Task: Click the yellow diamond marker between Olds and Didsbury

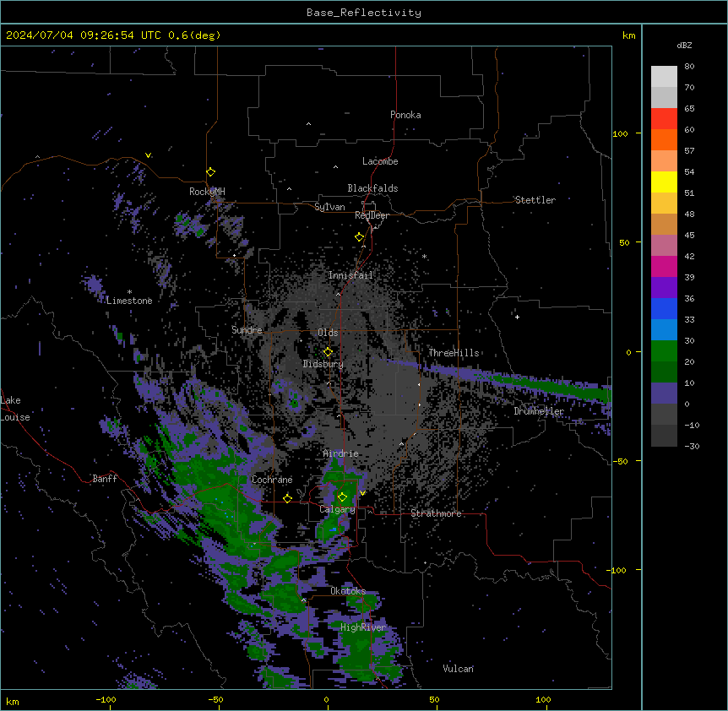Action: tap(328, 352)
